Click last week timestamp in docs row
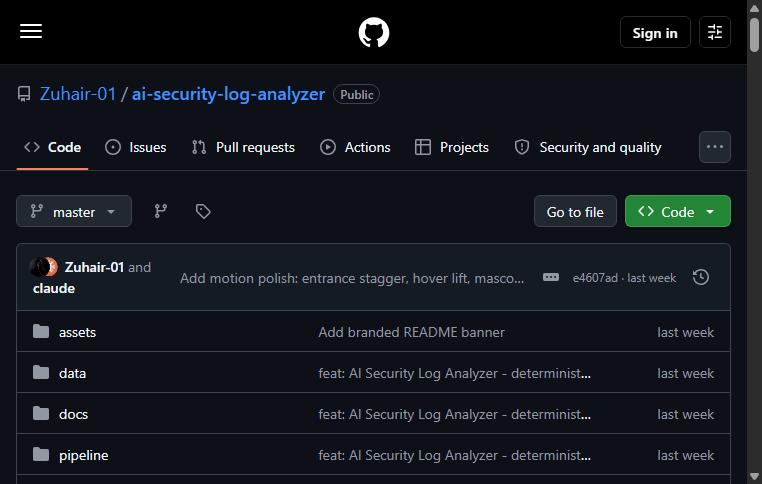This screenshot has width=762, height=484. pos(685,415)
